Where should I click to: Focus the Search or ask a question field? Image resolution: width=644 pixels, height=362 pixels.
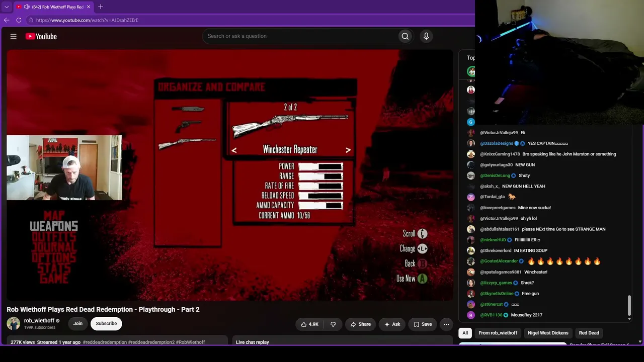tap(300, 36)
